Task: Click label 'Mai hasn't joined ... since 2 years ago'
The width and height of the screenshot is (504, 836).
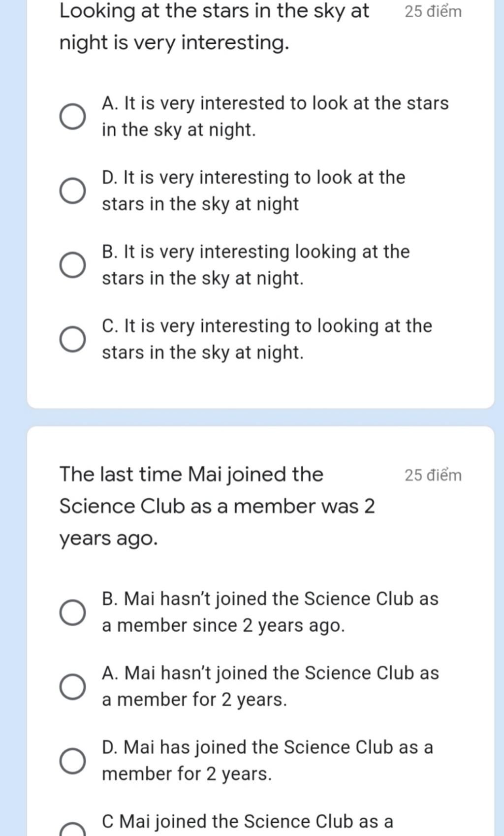Action: 270,612
